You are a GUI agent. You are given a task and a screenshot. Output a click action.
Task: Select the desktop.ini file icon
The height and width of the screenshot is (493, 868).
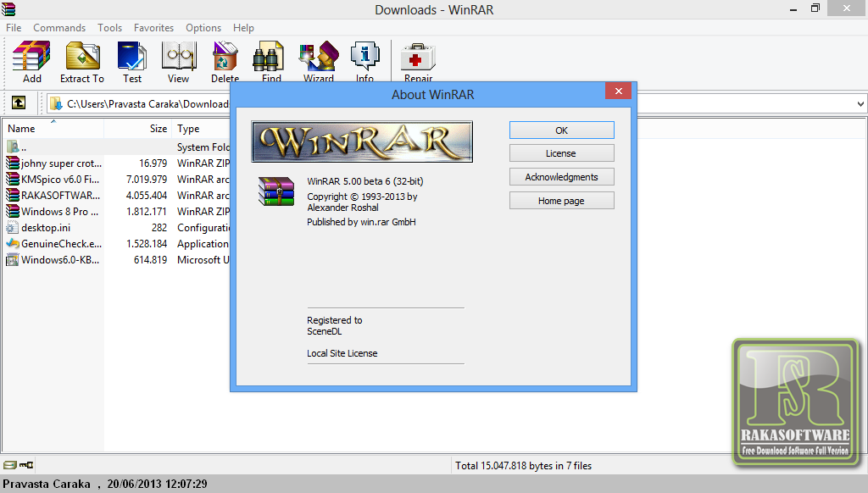[x=13, y=227]
